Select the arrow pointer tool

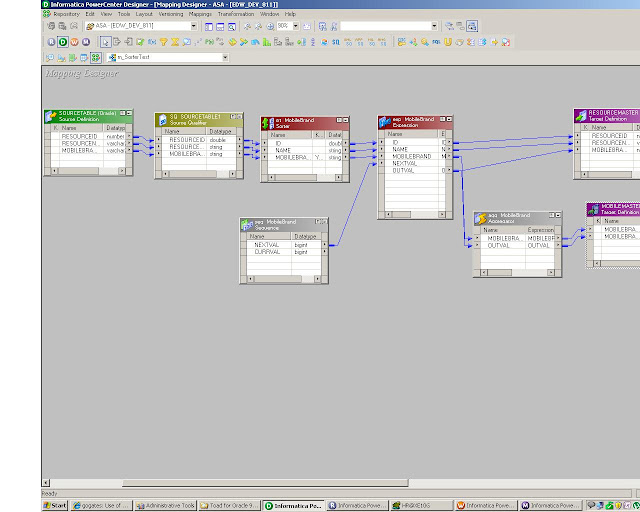point(106,42)
